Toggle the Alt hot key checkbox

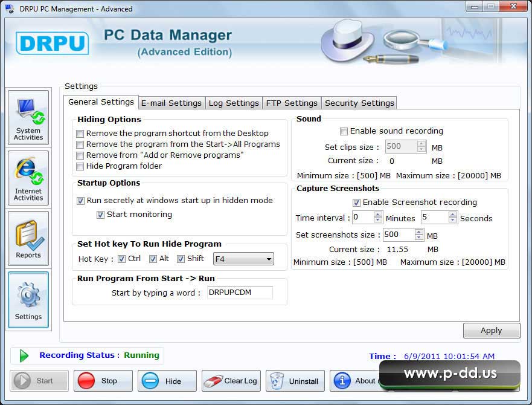[x=153, y=259]
